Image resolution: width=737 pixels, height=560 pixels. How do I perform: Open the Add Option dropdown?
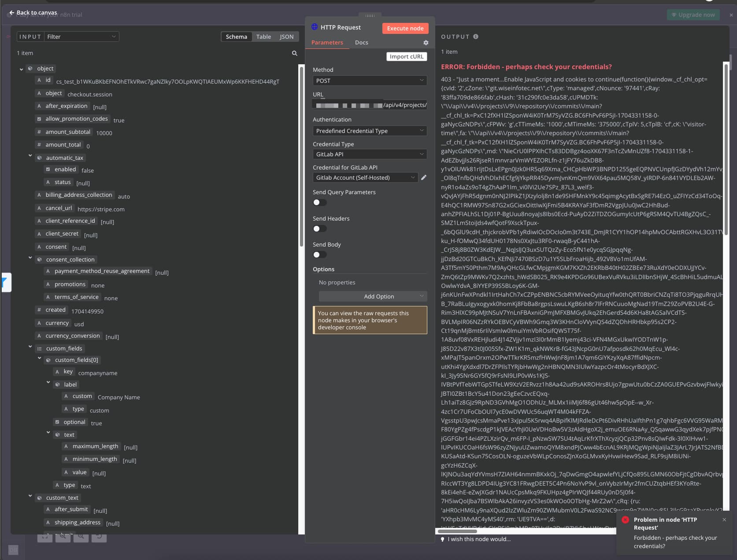tap(372, 296)
